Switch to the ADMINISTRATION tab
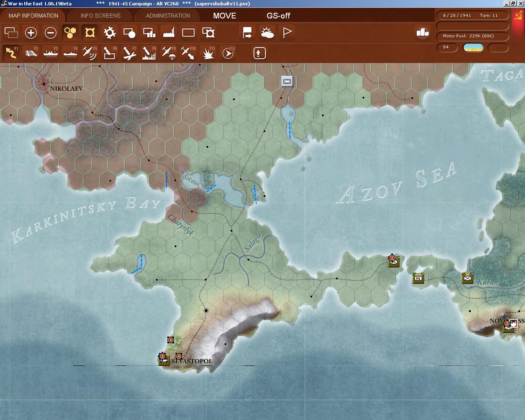 coord(168,16)
